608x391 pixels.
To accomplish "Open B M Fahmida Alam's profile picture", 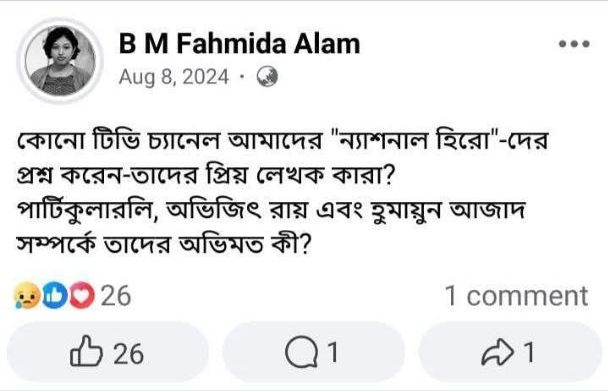I will coord(60,61).
